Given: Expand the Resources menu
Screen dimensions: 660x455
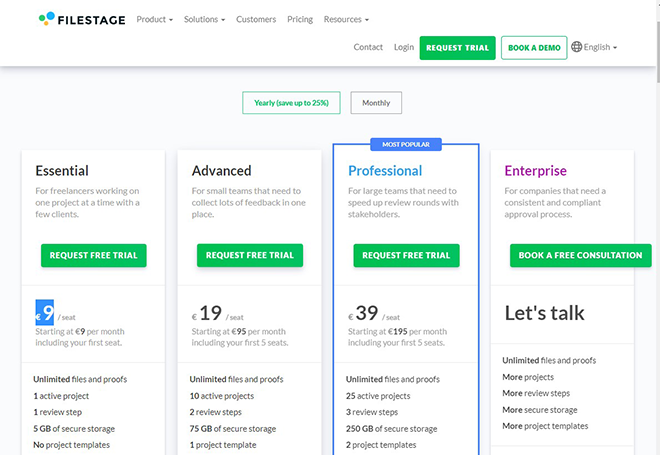Looking at the screenshot, I should (346, 19).
